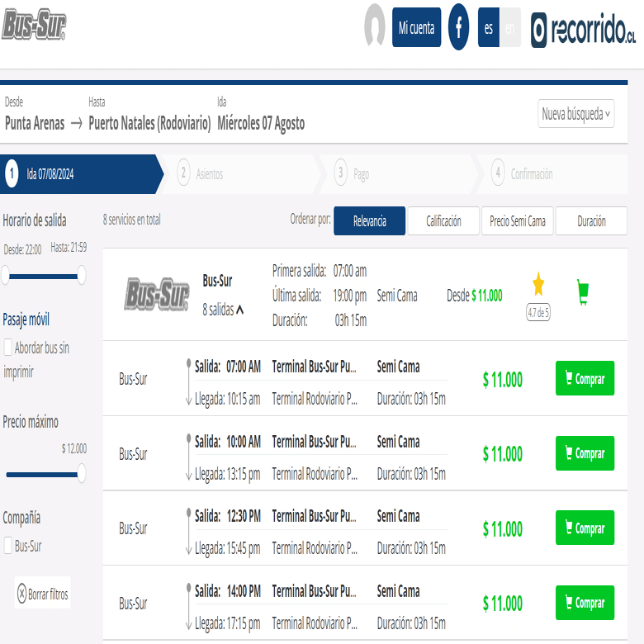Clear filters with Borrar filtros
The image size is (644, 644).
[x=43, y=593]
